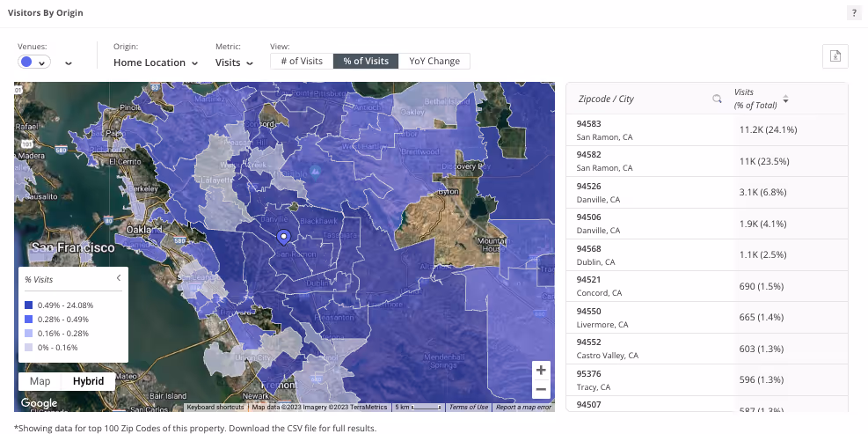
Task: Click the 0.28% - 0.49% legend swatch
Action: (x=29, y=320)
